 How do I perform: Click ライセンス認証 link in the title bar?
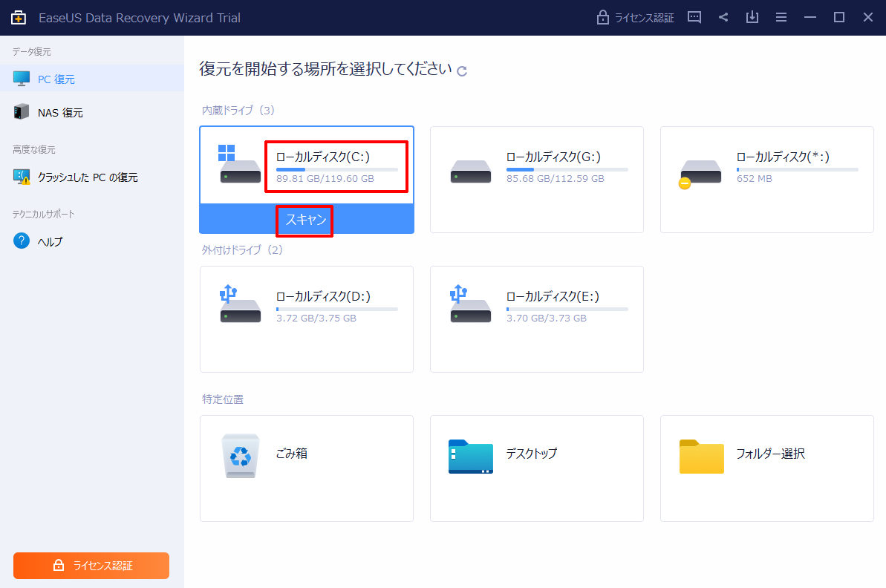636,18
